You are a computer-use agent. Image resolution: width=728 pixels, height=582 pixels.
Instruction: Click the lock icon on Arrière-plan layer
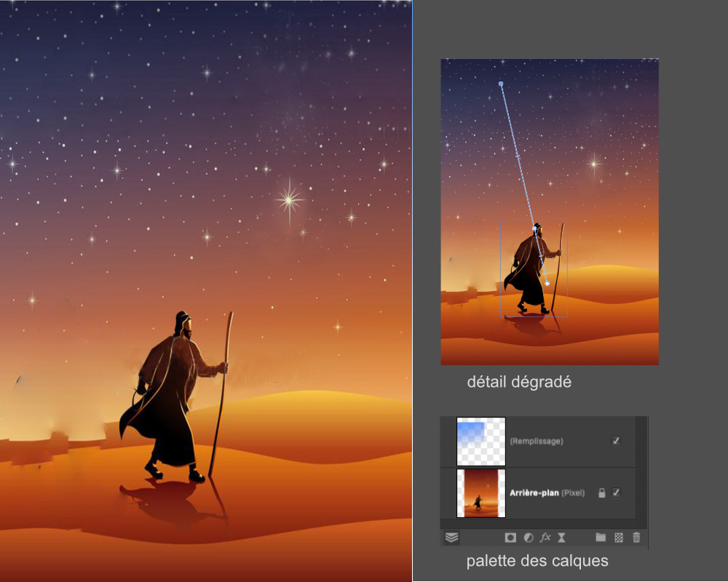tap(602, 493)
